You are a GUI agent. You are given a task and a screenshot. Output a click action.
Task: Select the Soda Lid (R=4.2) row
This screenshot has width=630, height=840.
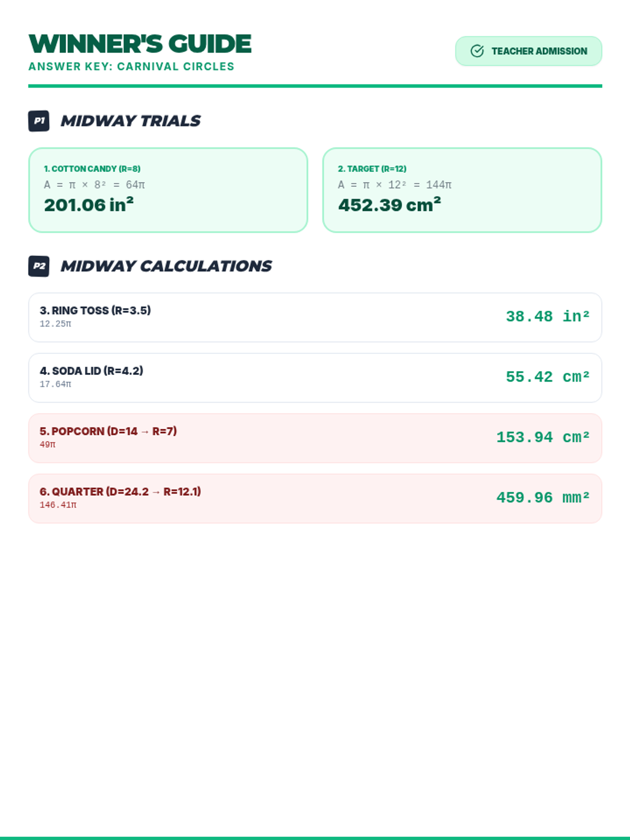click(315, 378)
